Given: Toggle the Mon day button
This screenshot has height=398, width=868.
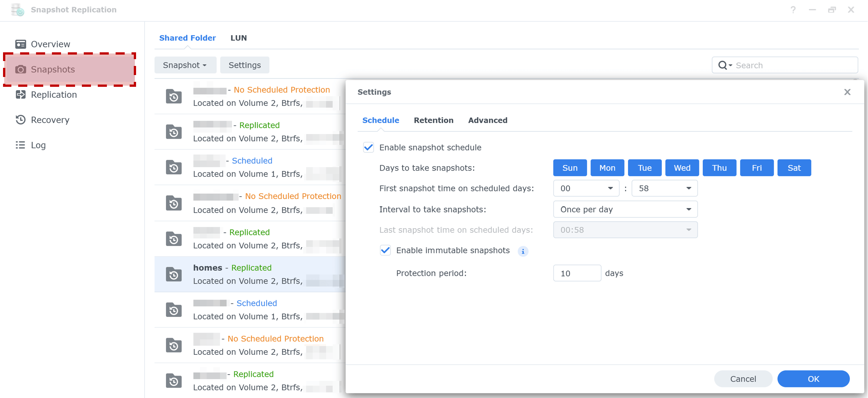Looking at the screenshot, I should 607,168.
